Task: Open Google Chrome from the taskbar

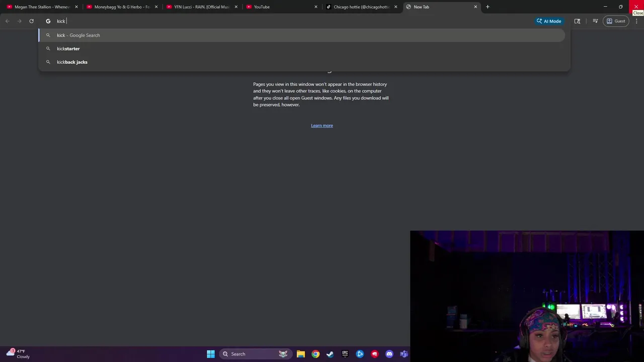Action: [x=315, y=354]
